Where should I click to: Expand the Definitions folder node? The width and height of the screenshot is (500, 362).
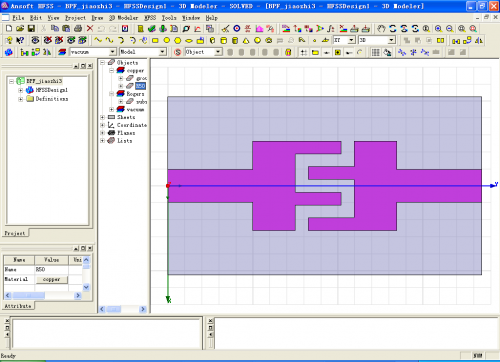point(21,99)
